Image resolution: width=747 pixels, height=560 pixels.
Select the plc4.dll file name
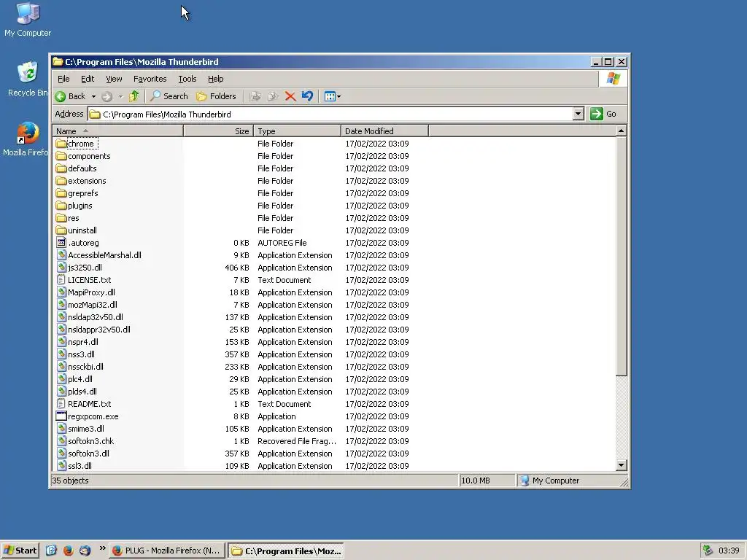coord(80,379)
